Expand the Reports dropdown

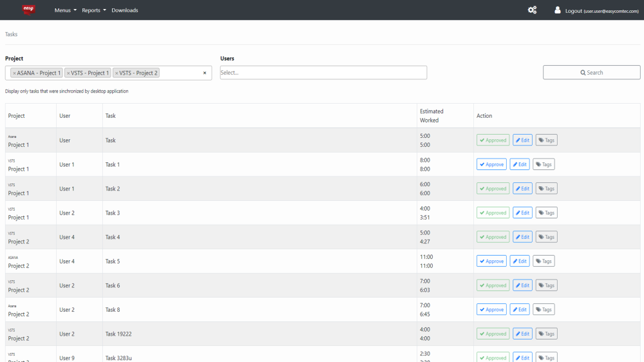point(93,10)
